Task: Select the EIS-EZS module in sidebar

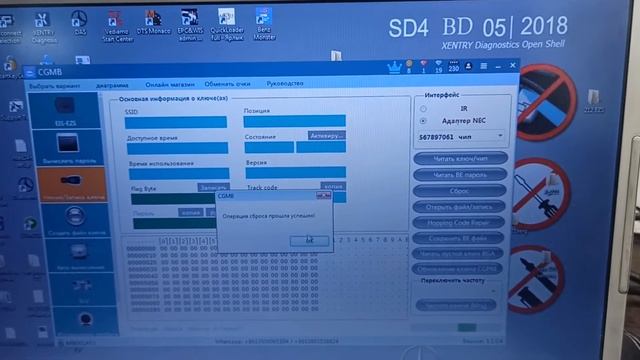Action: (64, 110)
